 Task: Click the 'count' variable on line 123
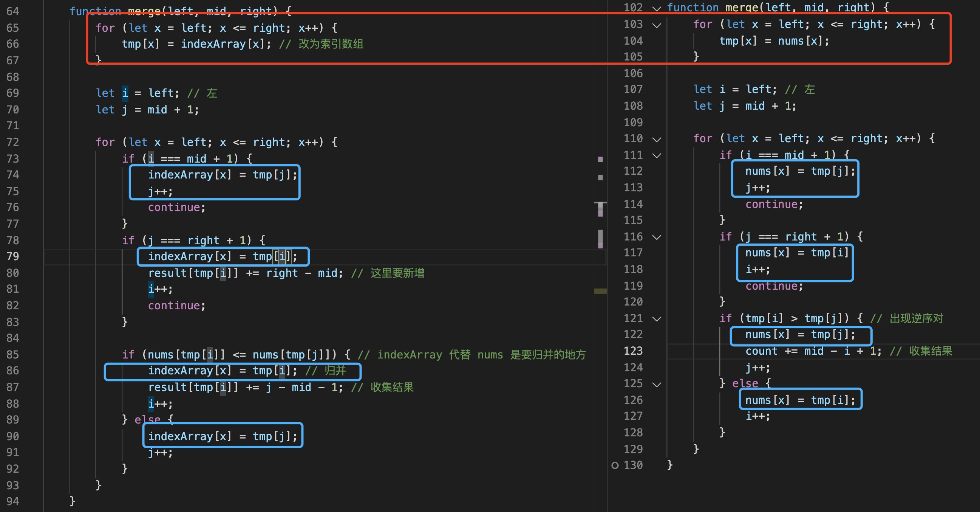tap(761, 351)
